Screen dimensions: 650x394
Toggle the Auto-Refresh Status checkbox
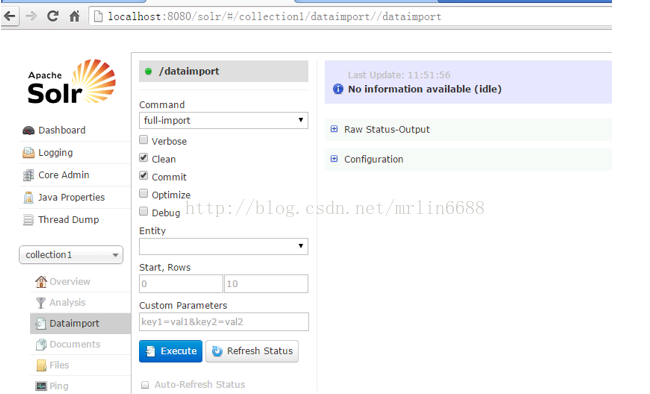coord(145,385)
